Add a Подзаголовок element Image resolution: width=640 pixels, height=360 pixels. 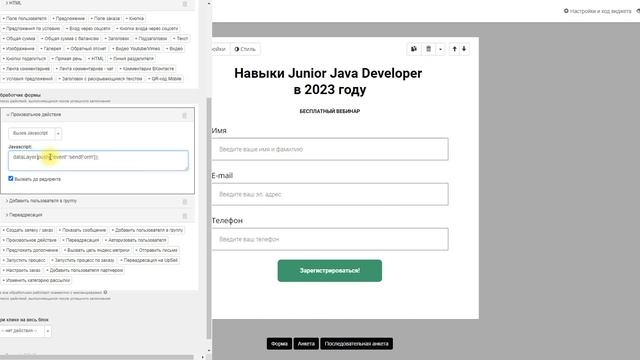click(151, 38)
